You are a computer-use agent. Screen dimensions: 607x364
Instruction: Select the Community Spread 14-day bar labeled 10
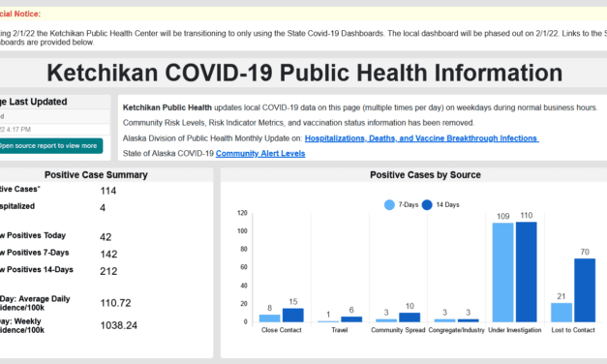pyautogui.click(x=410, y=318)
